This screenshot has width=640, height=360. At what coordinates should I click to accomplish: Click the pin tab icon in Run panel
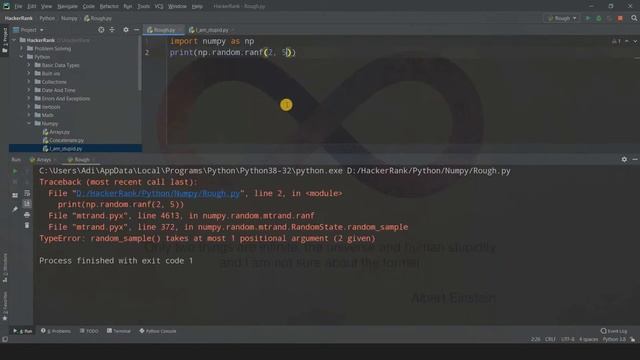pos(15,209)
